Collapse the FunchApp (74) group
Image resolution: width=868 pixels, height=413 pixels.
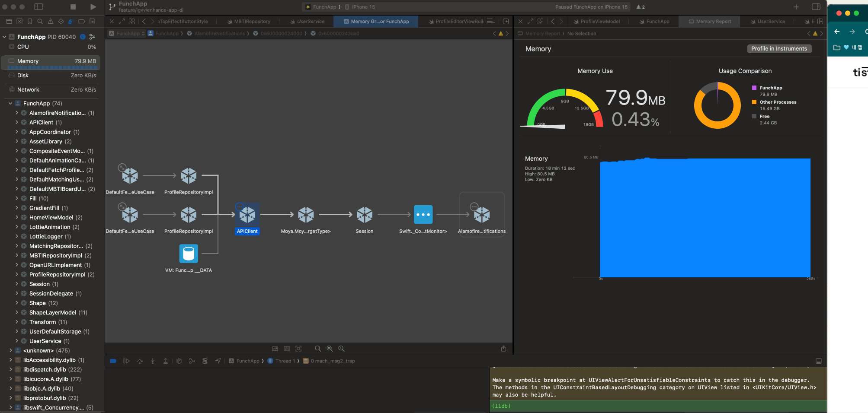tap(10, 103)
